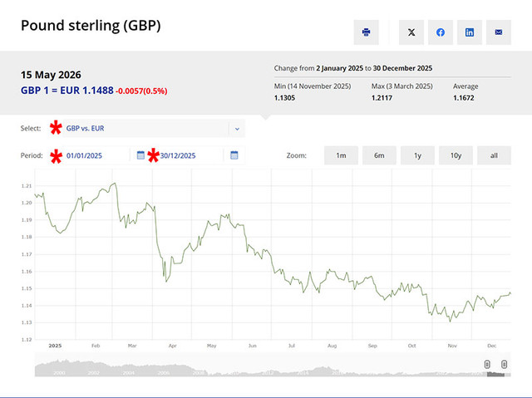Viewport: 532px width, 398px height.
Task: Click the Min (14 November 2025) label
Action: point(313,86)
